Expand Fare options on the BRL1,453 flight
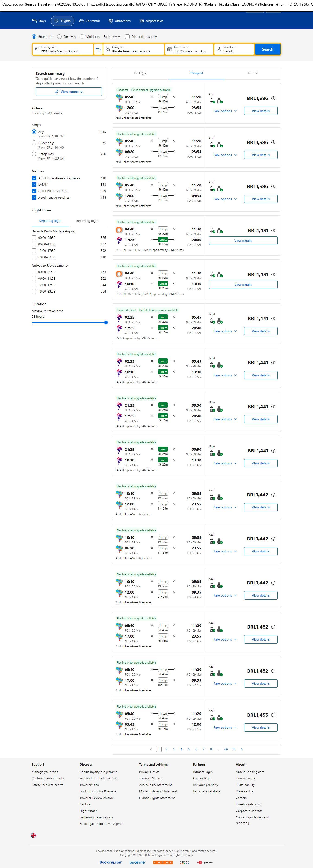313x868 pixels. click(x=225, y=728)
